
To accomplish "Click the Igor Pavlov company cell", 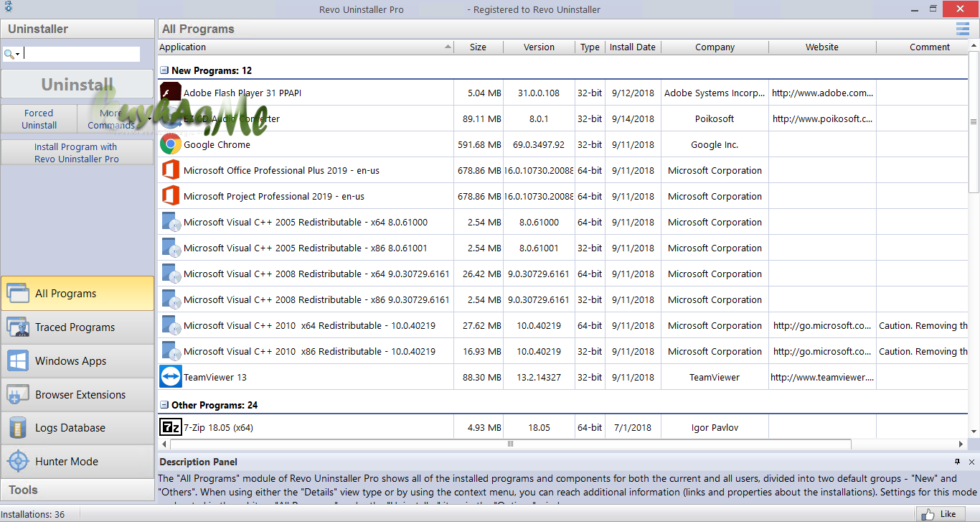I will (715, 427).
